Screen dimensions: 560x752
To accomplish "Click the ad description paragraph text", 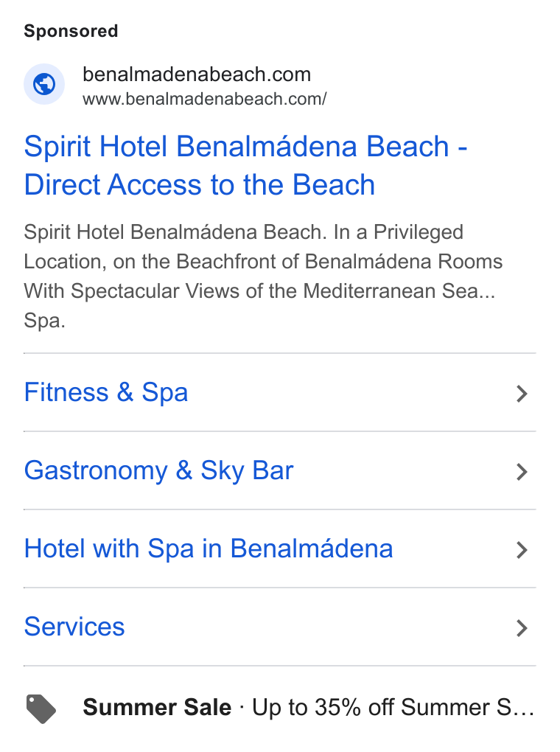I will [x=263, y=276].
